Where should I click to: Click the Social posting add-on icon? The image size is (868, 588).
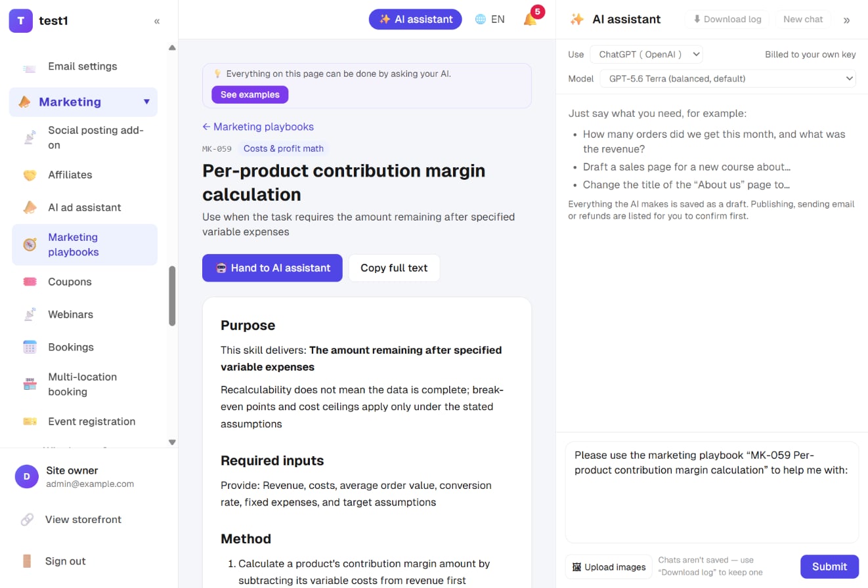click(x=30, y=138)
